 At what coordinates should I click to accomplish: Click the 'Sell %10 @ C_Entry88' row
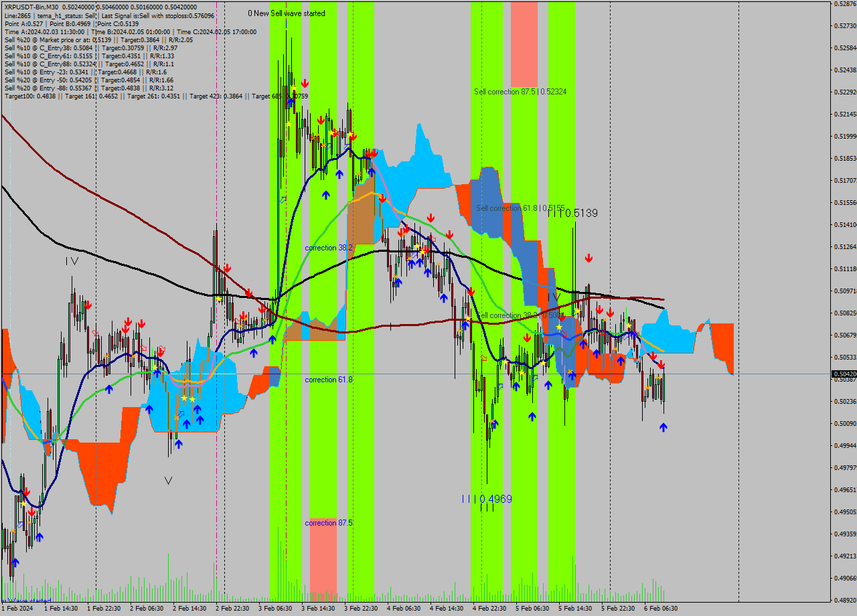[x=89, y=64]
